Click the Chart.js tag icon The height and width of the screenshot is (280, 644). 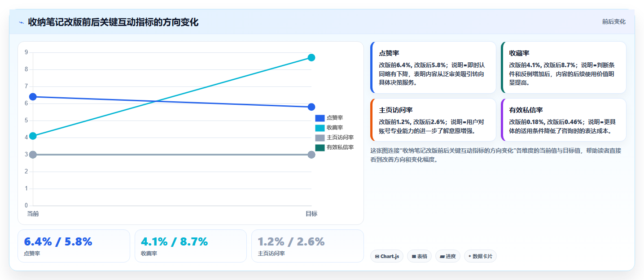click(x=377, y=256)
